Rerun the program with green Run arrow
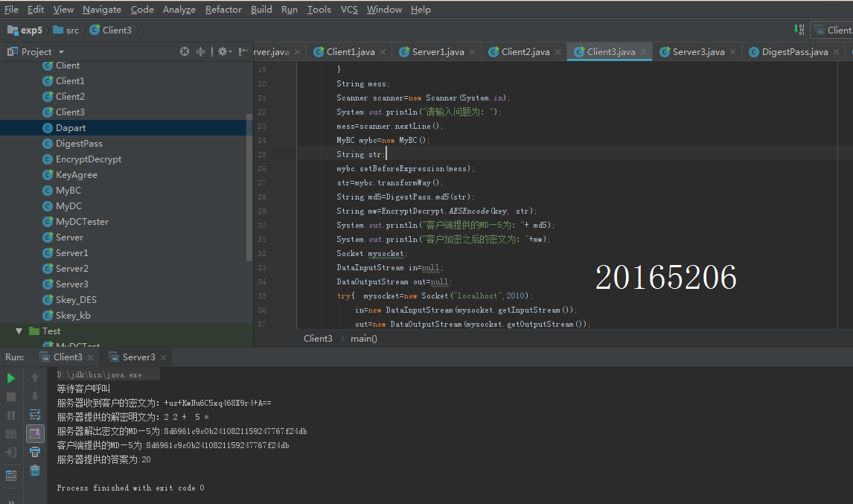Image resolution: width=853 pixels, height=504 pixels. pos(11,378)
